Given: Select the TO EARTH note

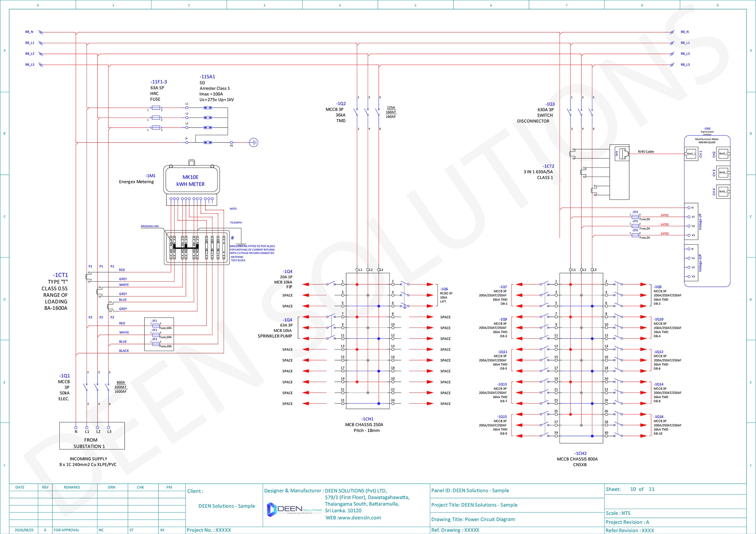Looking at the screenshot, I should click(236, 223).
